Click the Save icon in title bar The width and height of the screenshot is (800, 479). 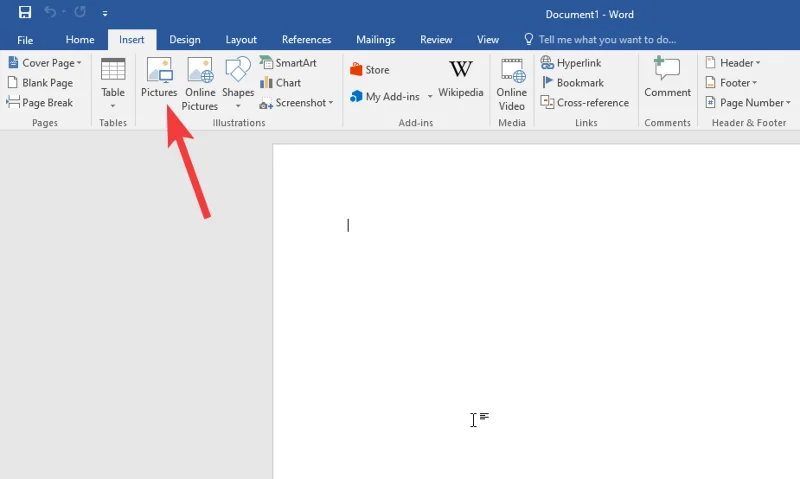tap(24, 14)
